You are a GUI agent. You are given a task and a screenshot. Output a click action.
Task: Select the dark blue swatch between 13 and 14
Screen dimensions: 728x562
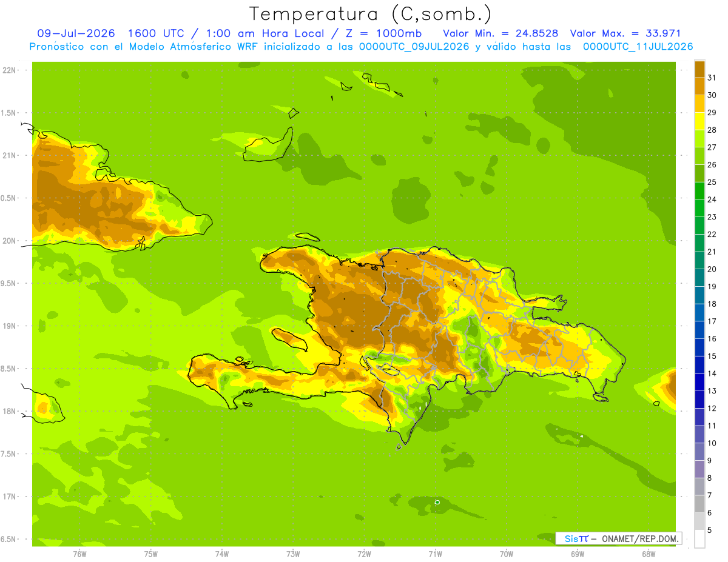pyautogui.click(x=699, y=383)
